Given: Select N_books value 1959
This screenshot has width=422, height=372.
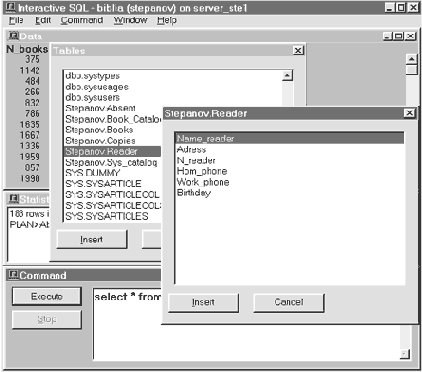Looking at the screenshot, I should pyautogui.click(x=30, y=157).
